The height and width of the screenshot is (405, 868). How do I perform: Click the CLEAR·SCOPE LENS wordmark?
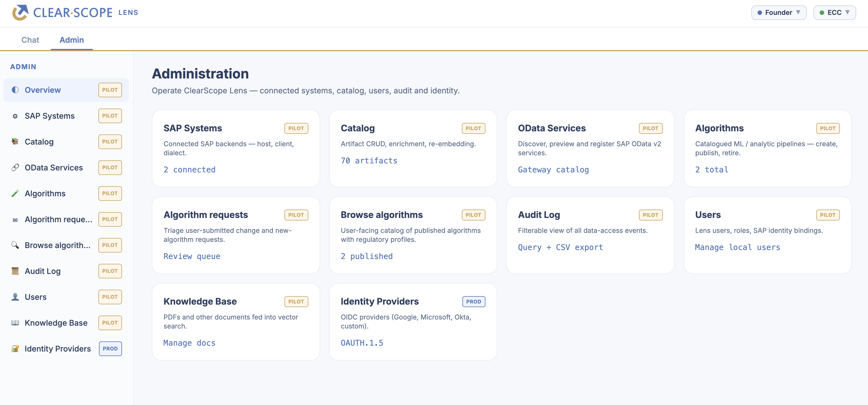(85, 12)
